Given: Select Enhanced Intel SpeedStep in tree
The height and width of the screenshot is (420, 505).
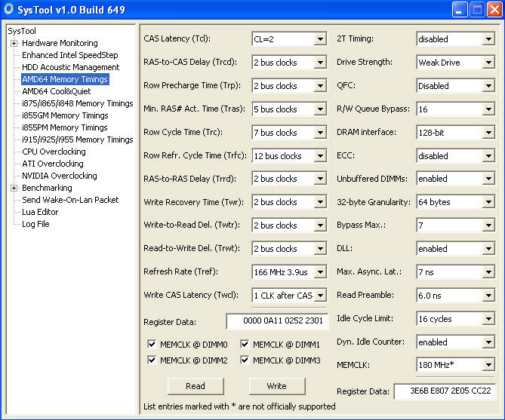Looking at the screenshot, I should 70,55.
